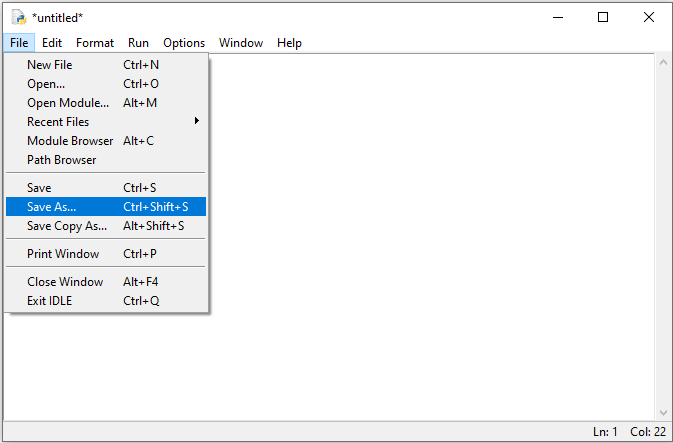Select Save Copy As... entry
Viewport: 673px width, 443px height.
click(106, 226)
